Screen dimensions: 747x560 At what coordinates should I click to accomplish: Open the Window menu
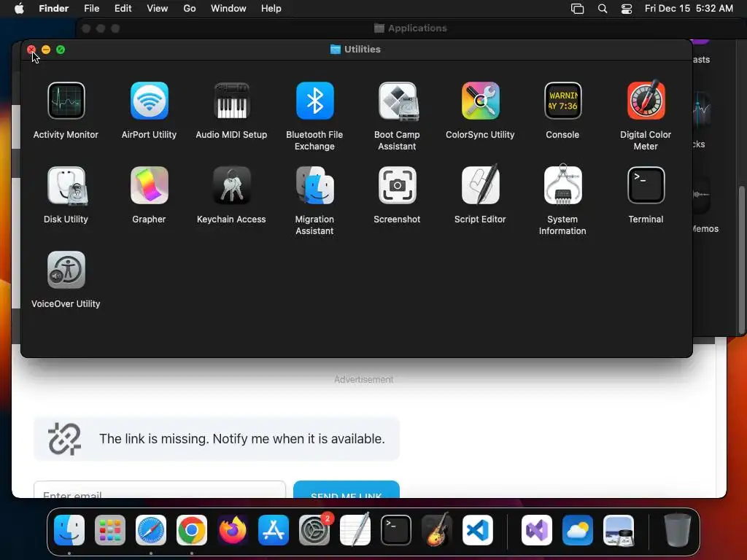(x=228, y=9)
